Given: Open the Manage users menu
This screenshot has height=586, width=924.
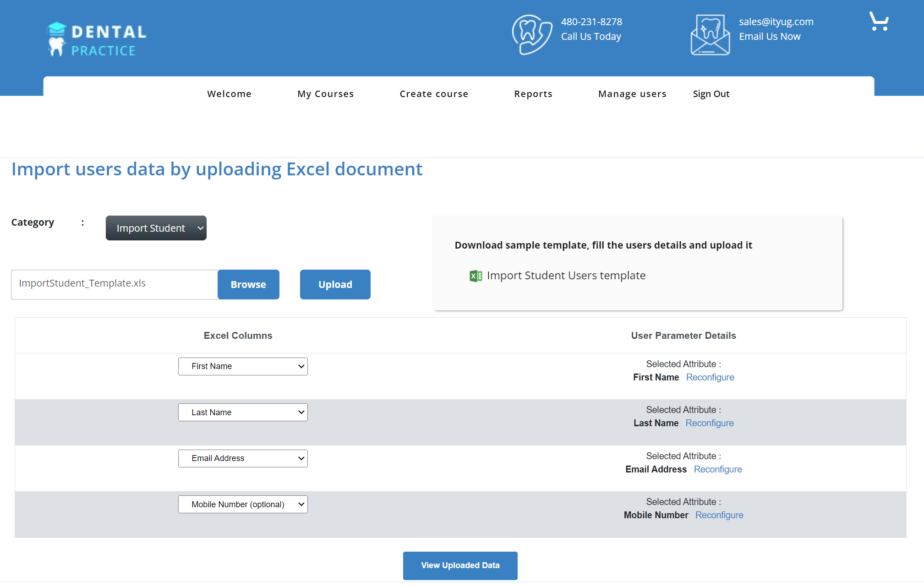Looking at the screenshot, I should point(632,94).
